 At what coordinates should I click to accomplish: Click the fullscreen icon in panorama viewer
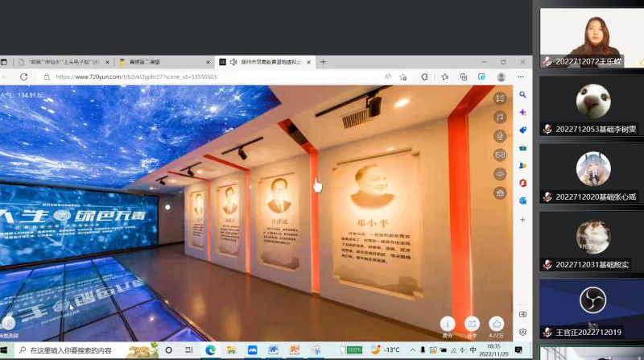point(500,98)
